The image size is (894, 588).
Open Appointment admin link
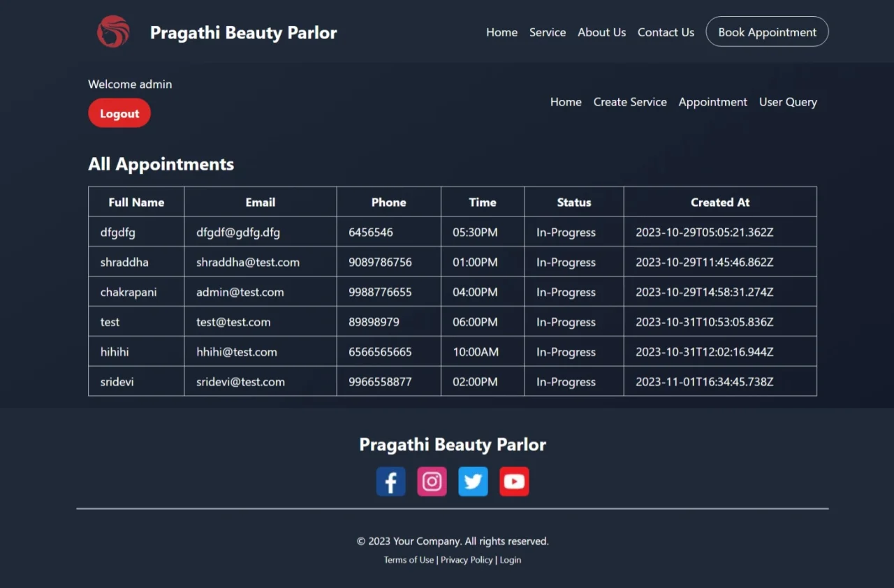[713, 102]
